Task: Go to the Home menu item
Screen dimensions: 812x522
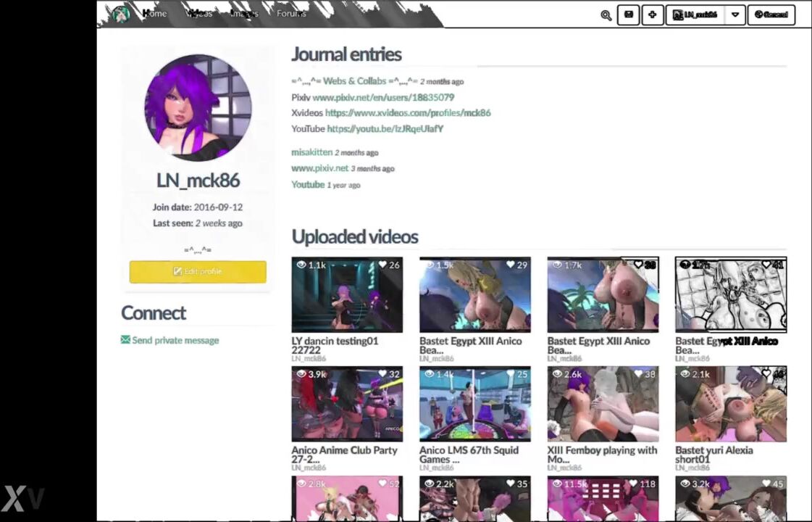Action: pos(155,14)
